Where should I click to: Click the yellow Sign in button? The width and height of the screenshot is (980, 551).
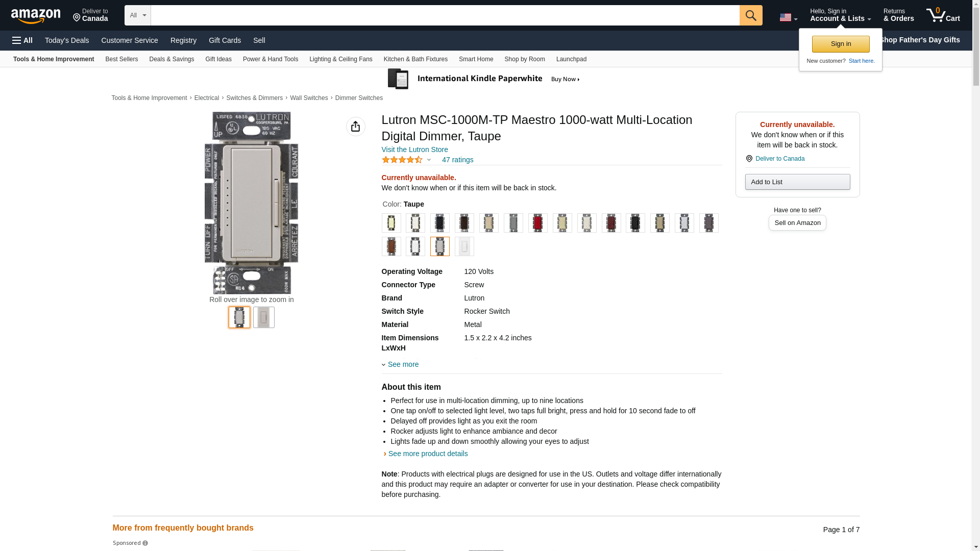pyautogui.click(x=840, y=44)
